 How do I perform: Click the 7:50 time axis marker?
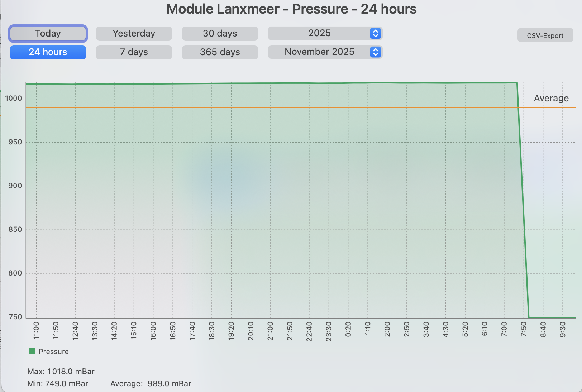(524, 330)
